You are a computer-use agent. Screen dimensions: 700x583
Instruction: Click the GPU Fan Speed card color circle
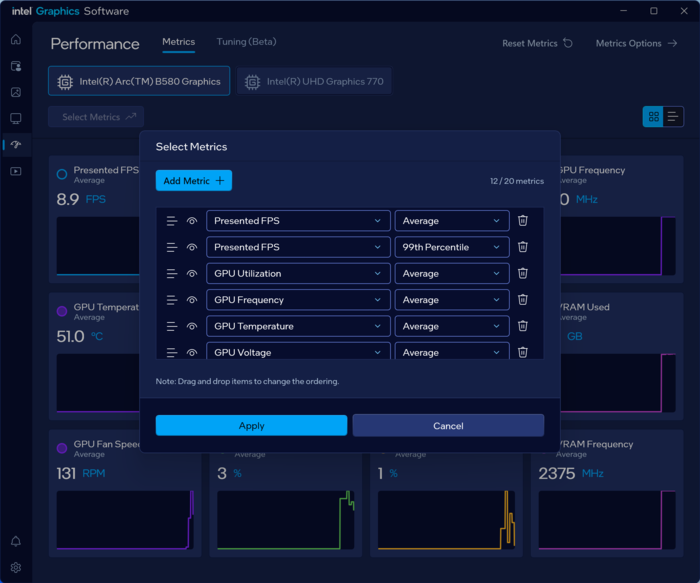tap(62, 448)
